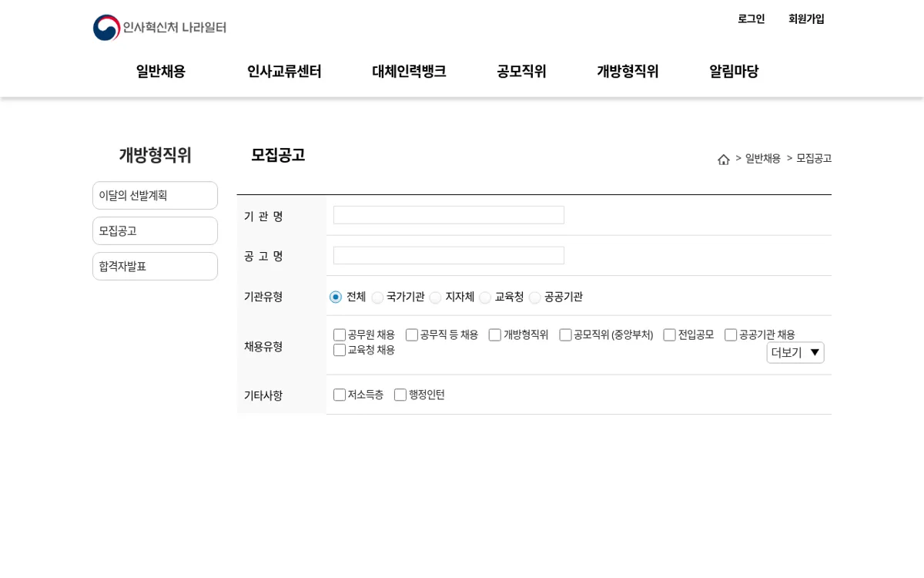This screenshot has height=578, width=924.
Task: Check the 공무원 채용 checkbox
Action: tap(340, 335)
